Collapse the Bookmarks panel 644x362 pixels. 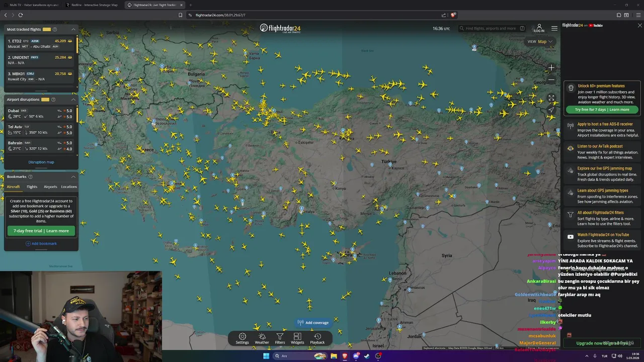73,176
